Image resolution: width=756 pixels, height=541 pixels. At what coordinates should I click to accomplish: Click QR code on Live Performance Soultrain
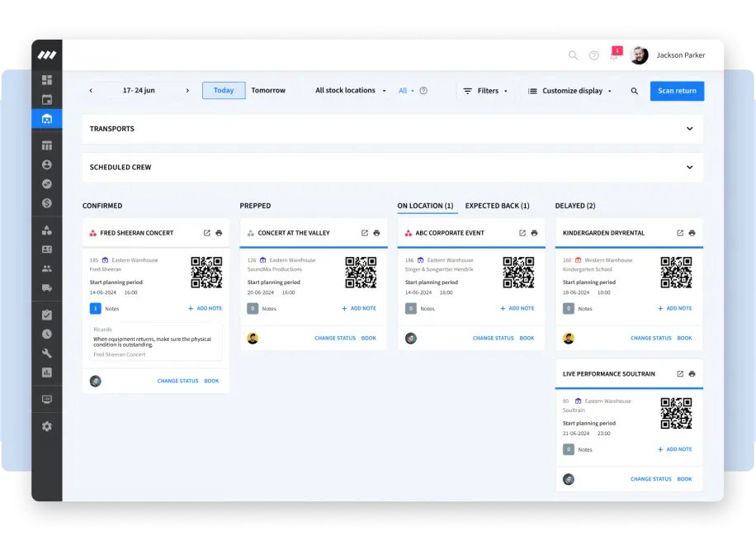coord(676,414)
